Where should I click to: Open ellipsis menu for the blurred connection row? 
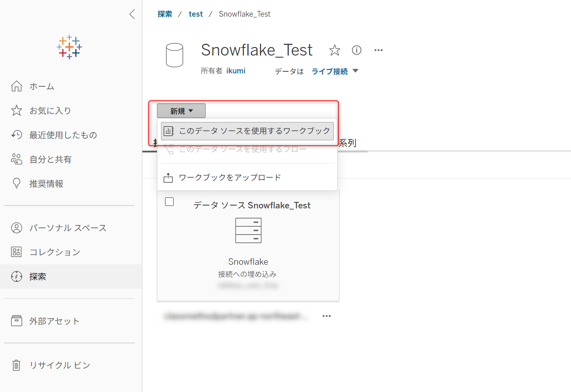(x=326, y=316)
